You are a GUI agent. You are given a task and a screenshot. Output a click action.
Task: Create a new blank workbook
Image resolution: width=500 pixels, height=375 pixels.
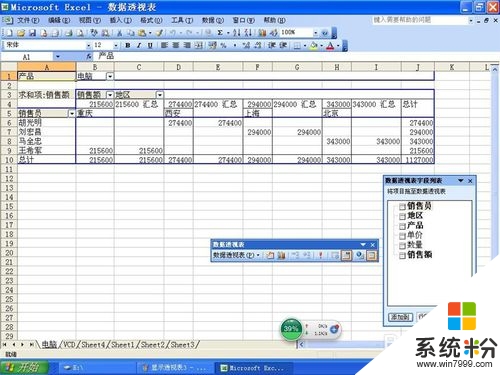click(9, 33)
